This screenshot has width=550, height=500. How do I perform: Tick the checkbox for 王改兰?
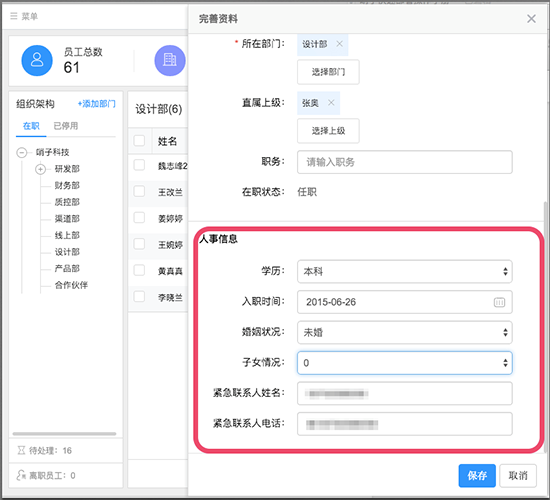coord(139,192)
